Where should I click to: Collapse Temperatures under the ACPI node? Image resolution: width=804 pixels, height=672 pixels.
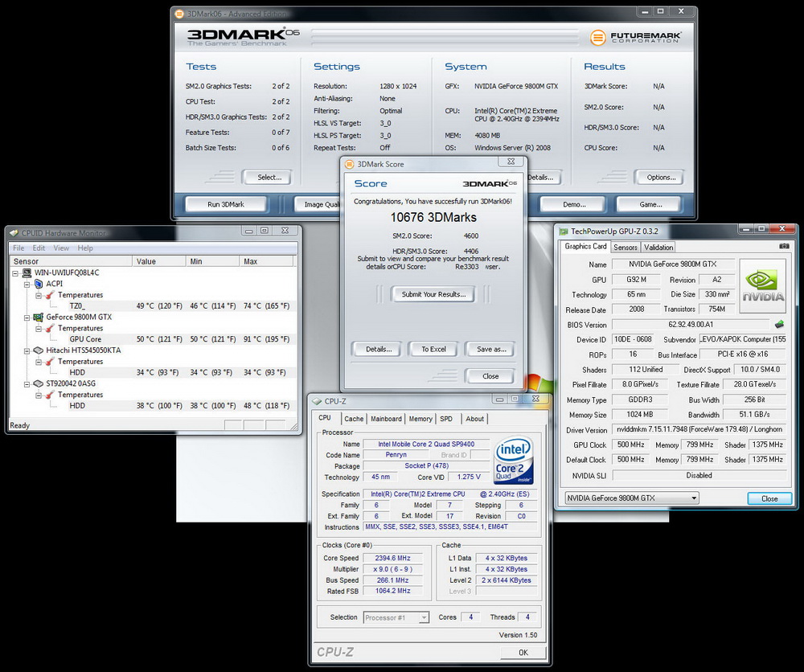pos(39,295)
